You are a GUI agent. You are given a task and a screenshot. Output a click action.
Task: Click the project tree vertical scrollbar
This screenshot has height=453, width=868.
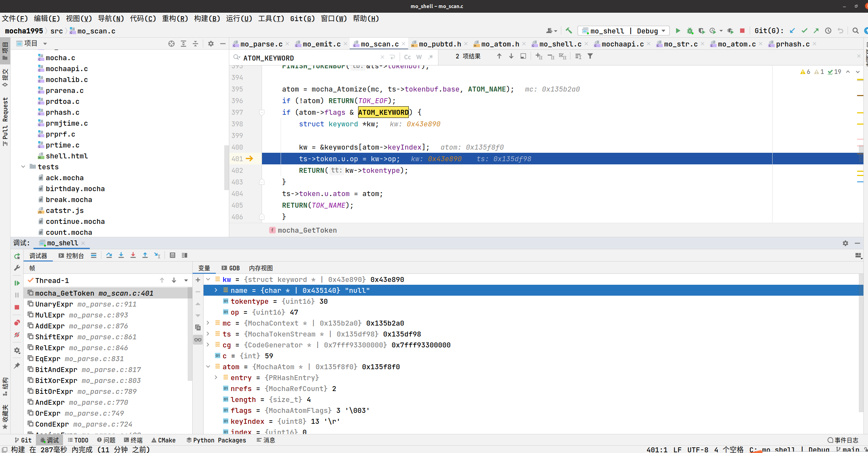pyautogui.click(x=226, y=168)
